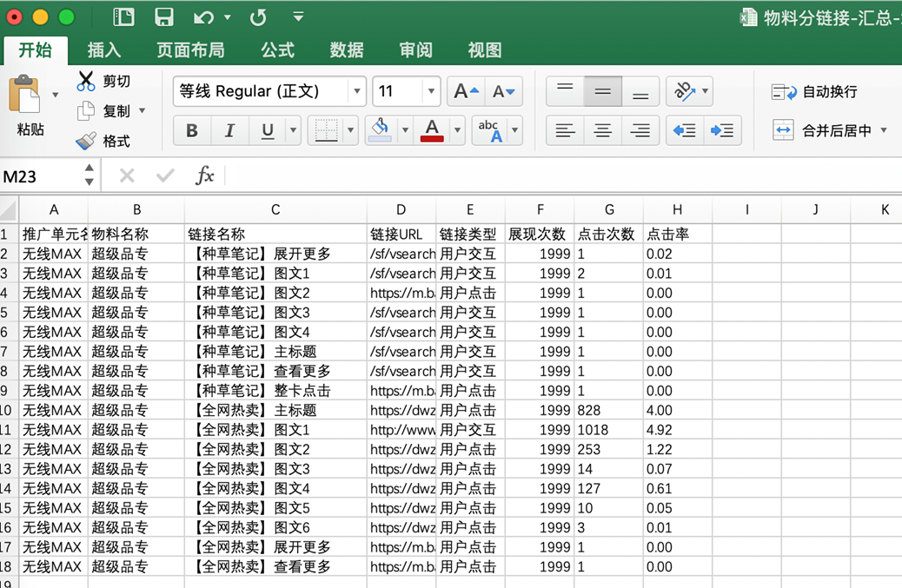The width and height of the screenshot is (902, 588).
Task: Click the Redo icon
Action: coord(258,17)
